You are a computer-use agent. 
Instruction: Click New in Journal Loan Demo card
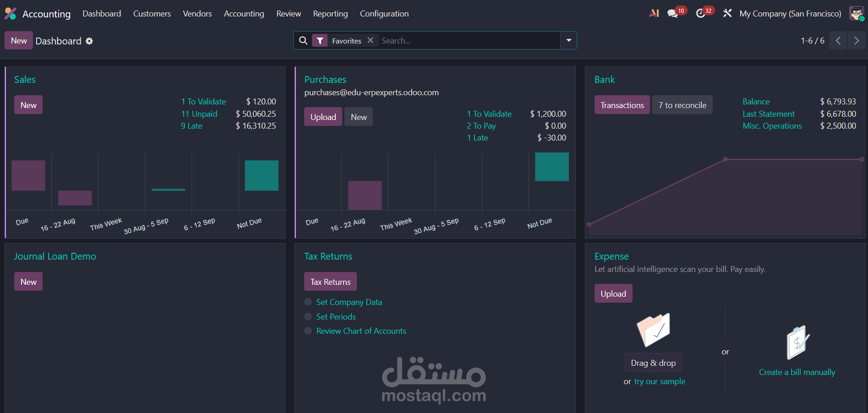(28, 282)
